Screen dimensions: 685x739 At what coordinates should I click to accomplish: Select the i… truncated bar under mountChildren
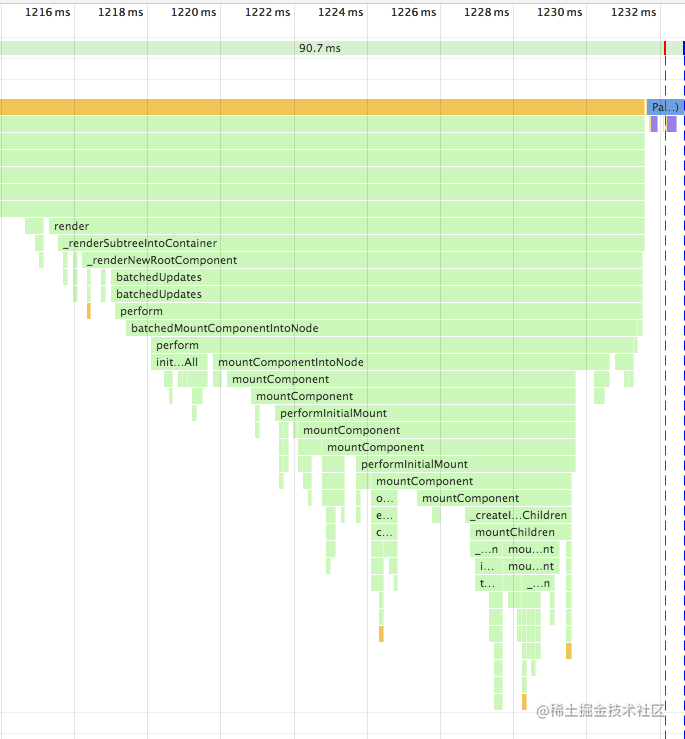coord(488,566)
